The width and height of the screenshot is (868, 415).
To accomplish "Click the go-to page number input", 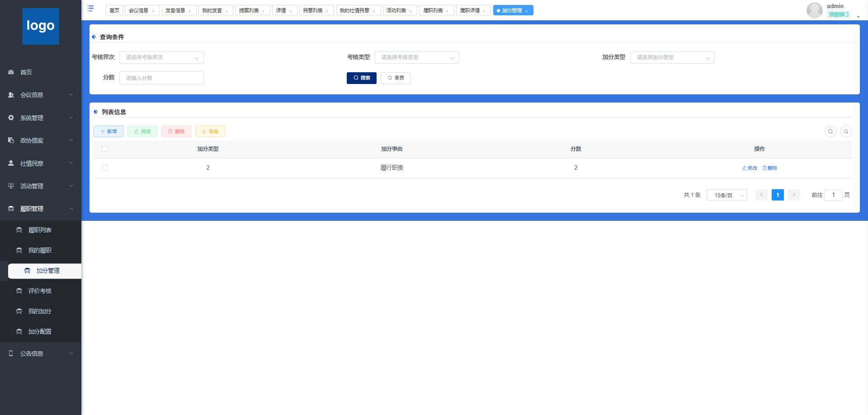I will tap(833, 195).
